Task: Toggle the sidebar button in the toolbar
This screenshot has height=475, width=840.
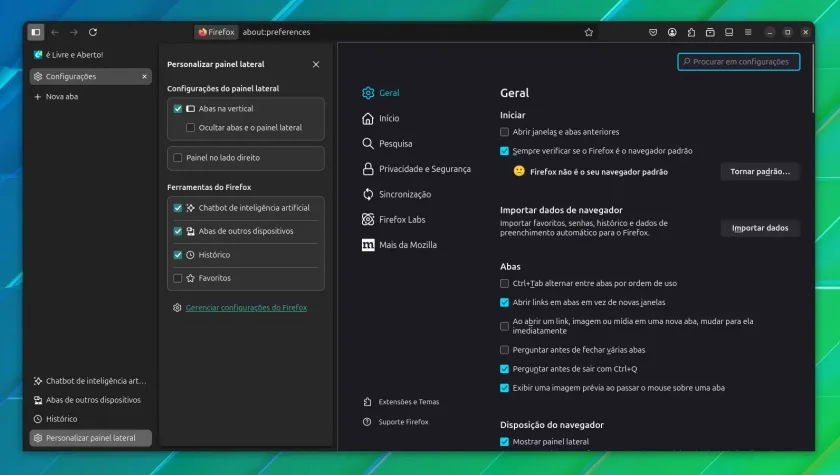Action: [x=36, y=32]
